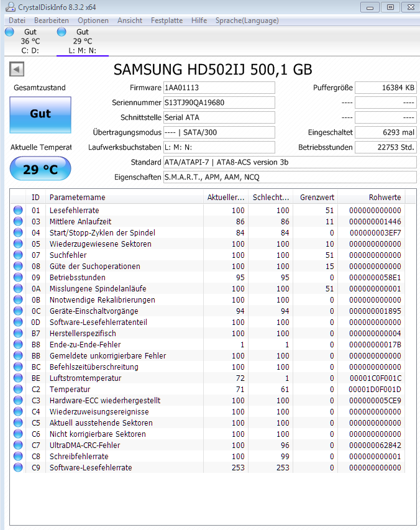Click the Eingeschaltet 6293 mal field
420x530 pixels.
point(386,132)
